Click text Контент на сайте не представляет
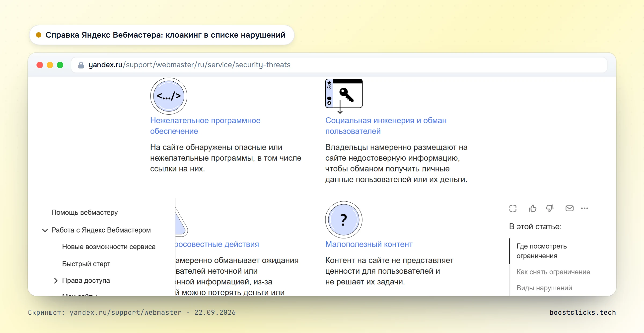The width and height of the screenshot is (644, 333). (389, 260)
